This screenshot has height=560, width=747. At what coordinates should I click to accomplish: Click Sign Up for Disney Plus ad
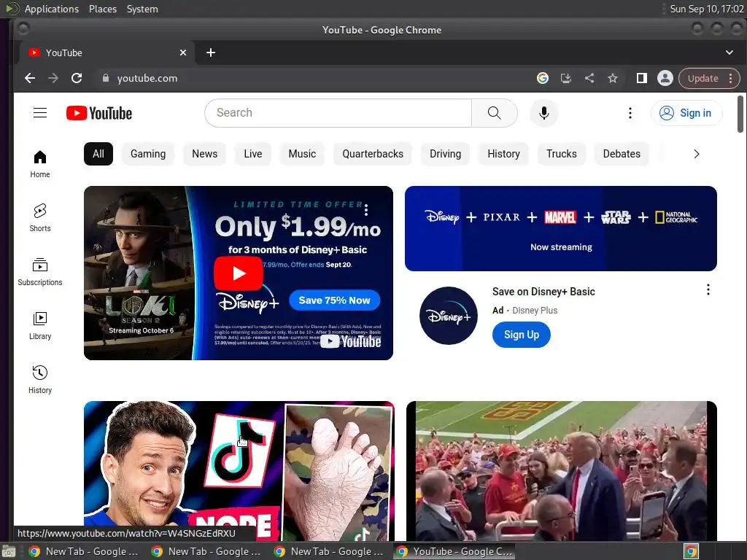(521, 335)
